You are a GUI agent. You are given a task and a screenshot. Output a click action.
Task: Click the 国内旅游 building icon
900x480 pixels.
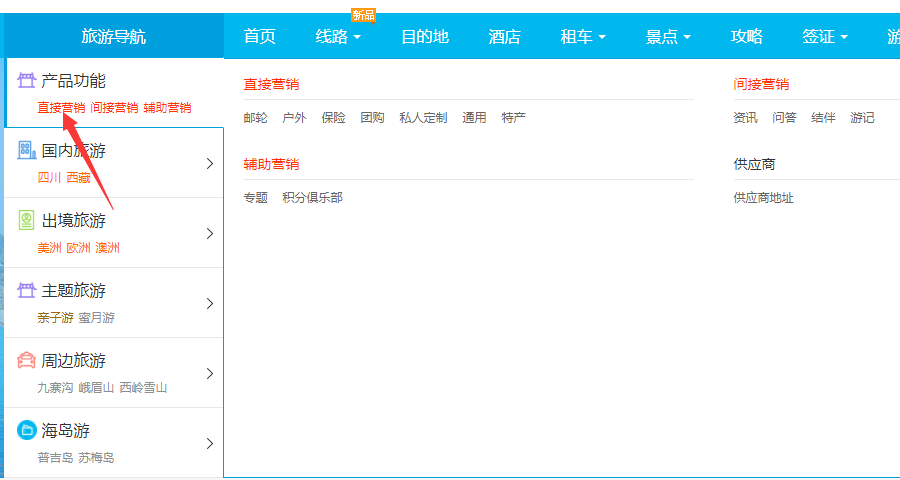point(26,151)
